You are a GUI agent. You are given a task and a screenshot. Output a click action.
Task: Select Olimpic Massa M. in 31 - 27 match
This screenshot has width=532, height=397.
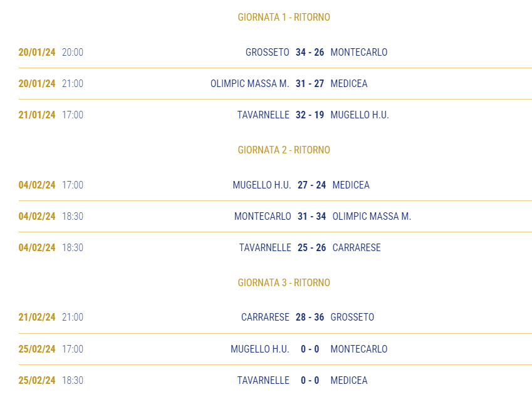[x=250, y=83]
